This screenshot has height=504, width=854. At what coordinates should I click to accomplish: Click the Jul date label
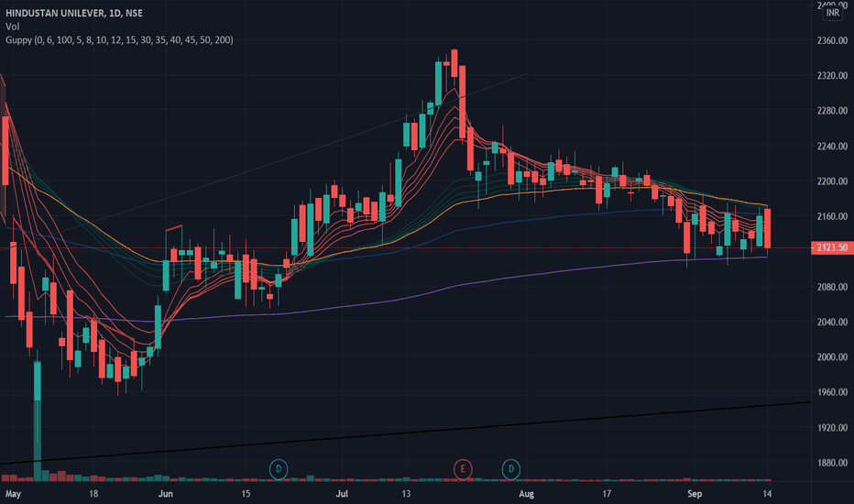[342, 494]
